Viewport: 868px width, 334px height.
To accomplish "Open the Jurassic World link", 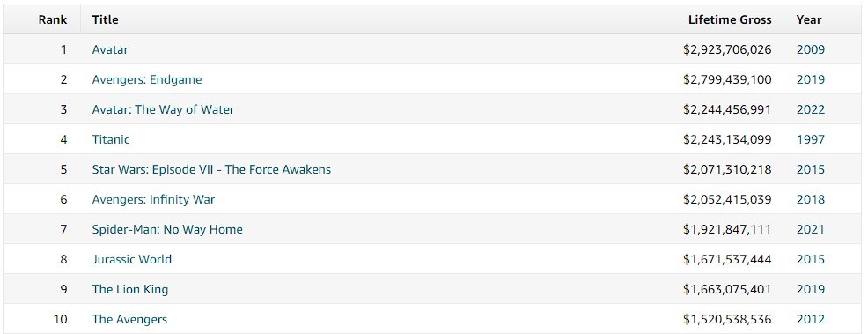I will tap(132, 259).
